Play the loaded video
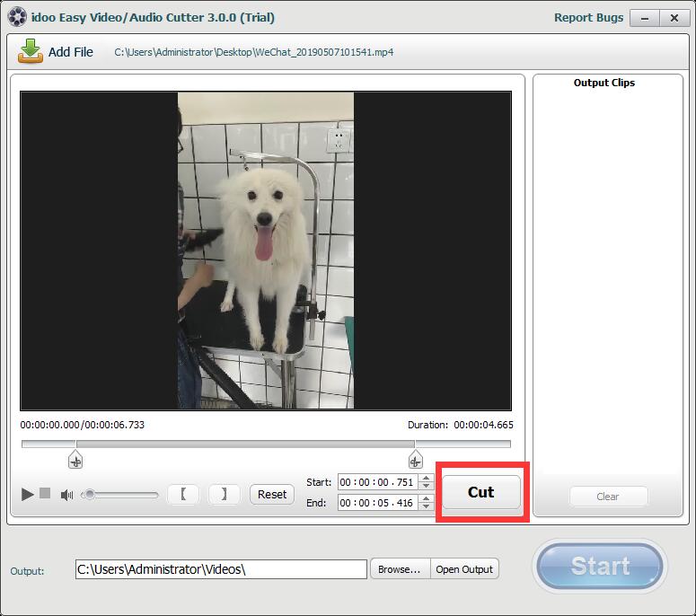This screenshot has width=696, height=616. pos(28,494)
